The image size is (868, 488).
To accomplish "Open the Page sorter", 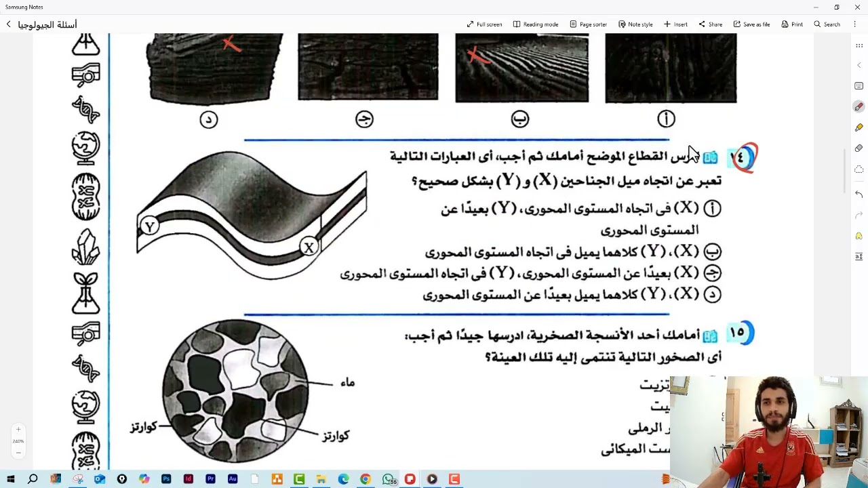I will (x=588, y=24).
